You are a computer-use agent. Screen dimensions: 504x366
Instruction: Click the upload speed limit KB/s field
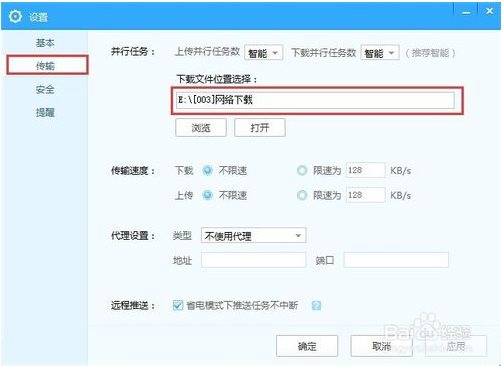[365, 195]
